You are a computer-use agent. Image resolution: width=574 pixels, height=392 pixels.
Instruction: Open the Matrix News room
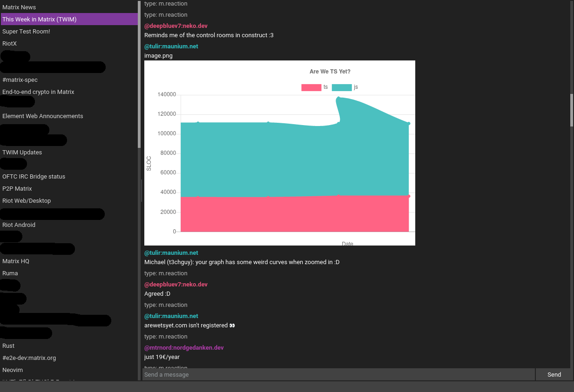point(19,7)
